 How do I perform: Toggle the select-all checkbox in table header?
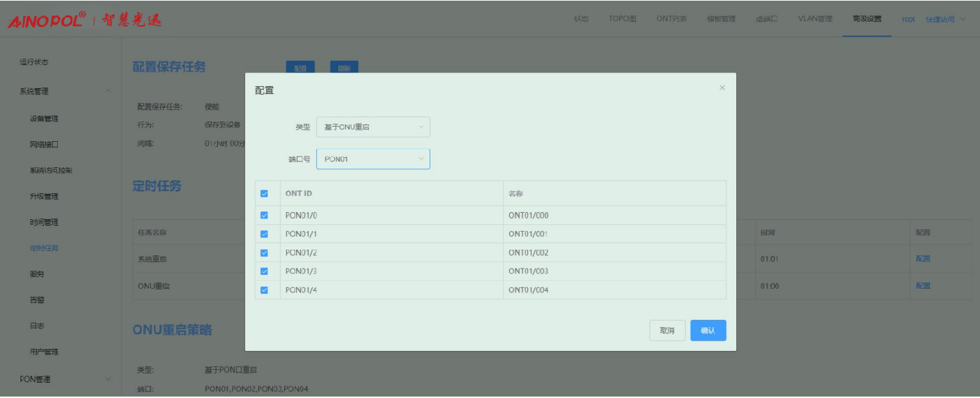pos(264,193)
